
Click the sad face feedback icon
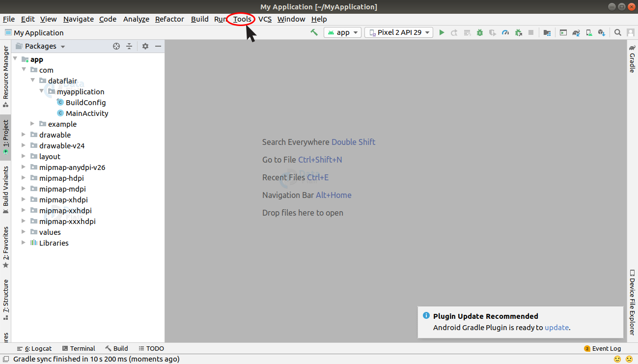[x=629, y=359]
